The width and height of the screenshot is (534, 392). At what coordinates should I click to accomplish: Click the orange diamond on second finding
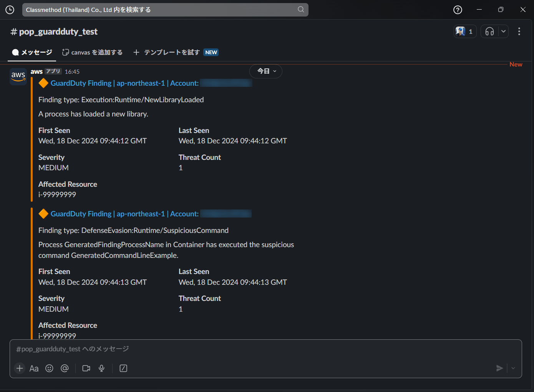pos(43,214)
